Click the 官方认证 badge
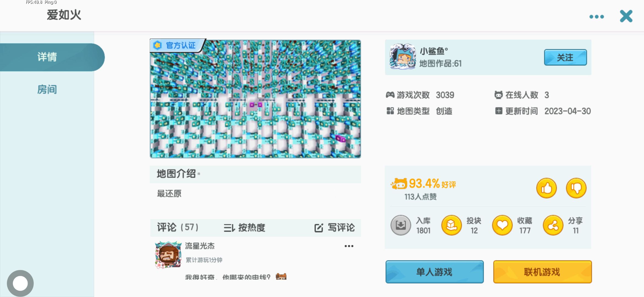This screenshot has height=297, width=644. tap(178, 45)
